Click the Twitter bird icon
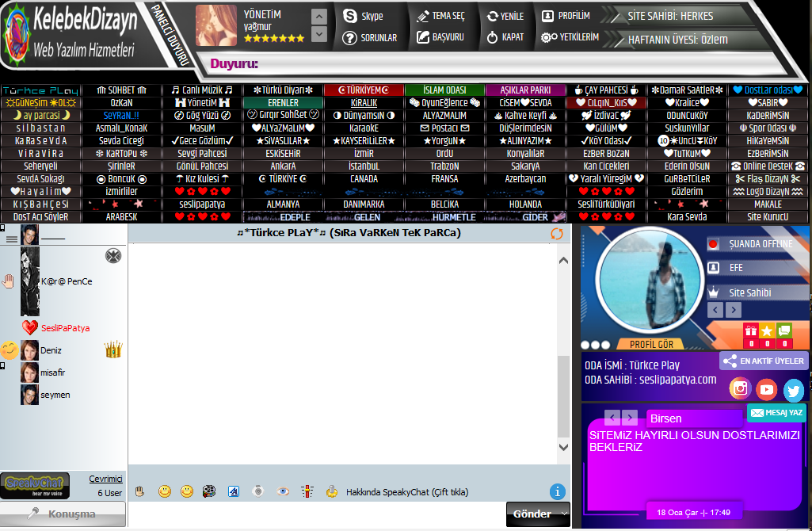This screenshot has height=531, width=812. 793,390
